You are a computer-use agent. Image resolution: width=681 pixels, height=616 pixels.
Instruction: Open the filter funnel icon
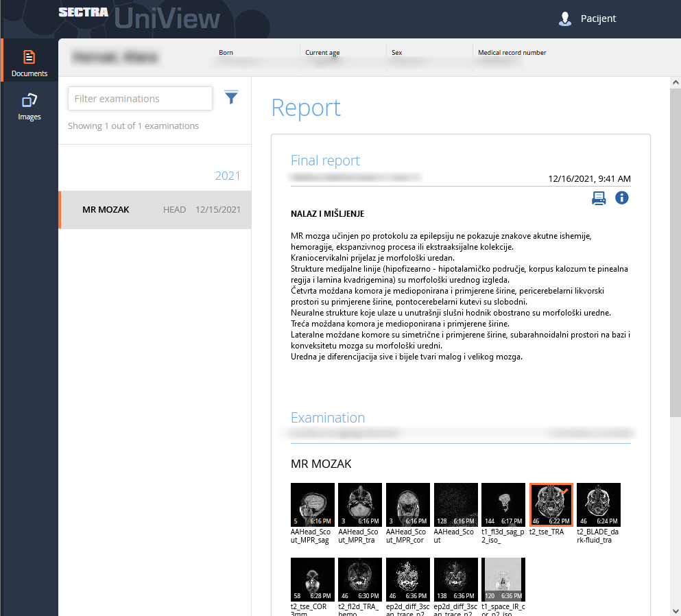(231, 97)
